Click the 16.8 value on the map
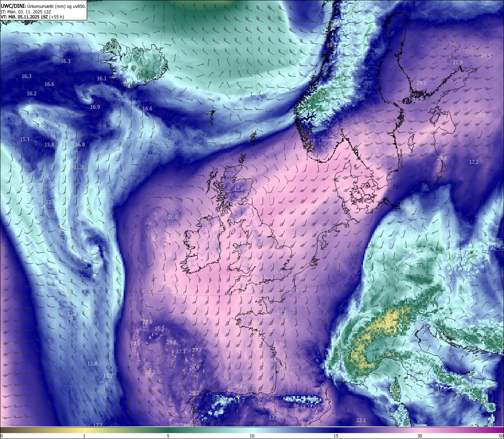Screen dimensions: 504x439 [x=80, y=144]
